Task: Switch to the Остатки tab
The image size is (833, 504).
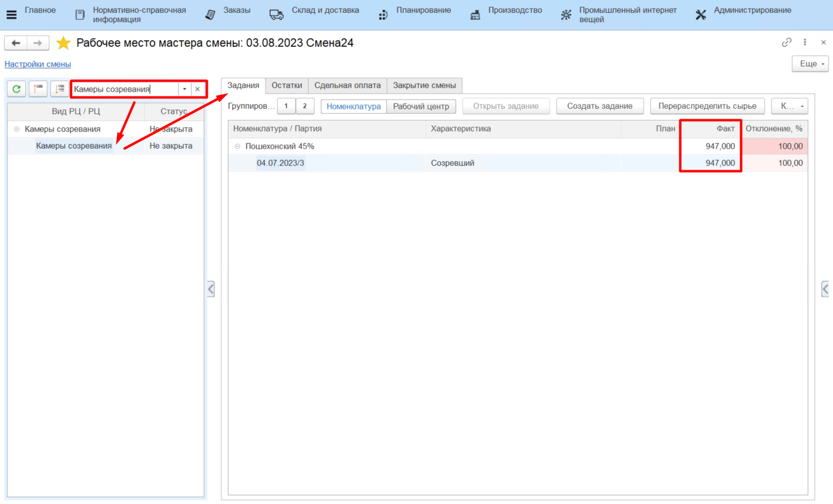Action: pyautogui.click(x=286, y=85)
